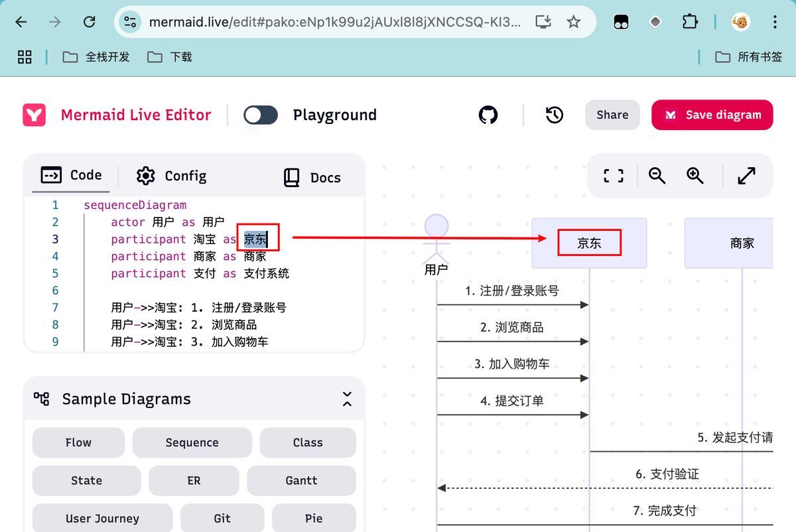The height and width of the screenshot is (532, 796).
Task: Select the fullscreen view icon above the diagram
Action: [614, 176]
